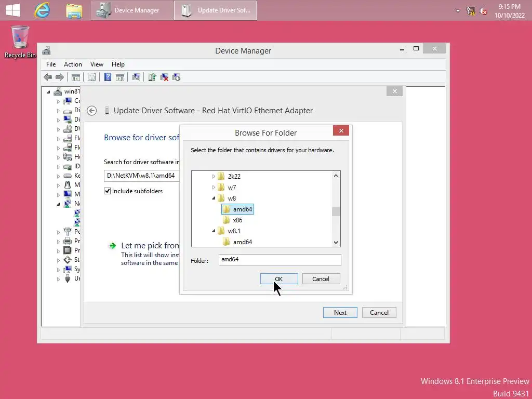This screenshot has height=399, width=532.
Task: Expand the Keyboards category arrow in Device Manager
Action: [58, 176]
